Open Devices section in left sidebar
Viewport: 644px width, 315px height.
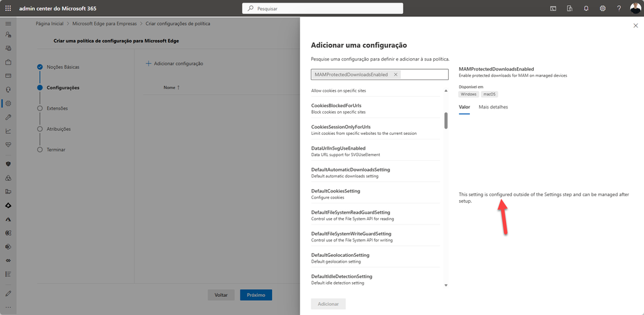(x=8, y=48)
